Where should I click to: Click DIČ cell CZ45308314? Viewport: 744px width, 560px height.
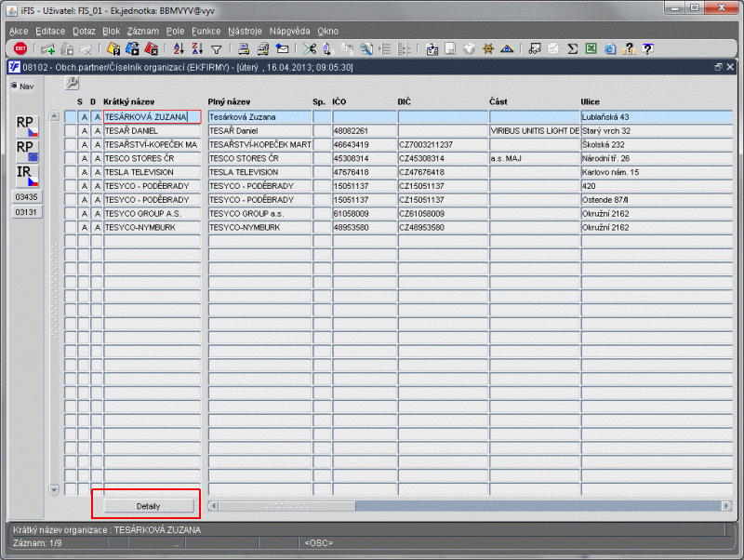(443, 158)
